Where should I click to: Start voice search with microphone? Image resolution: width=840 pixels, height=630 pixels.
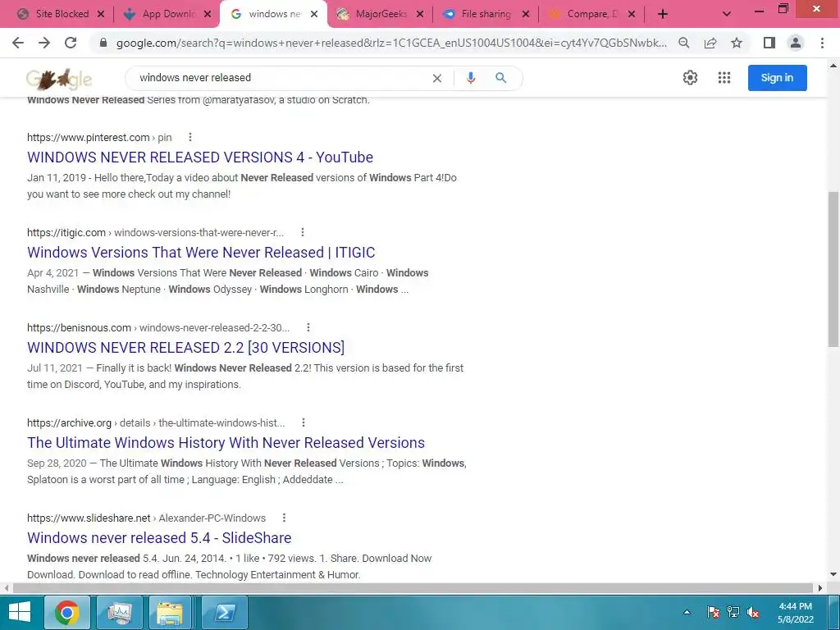470,78
